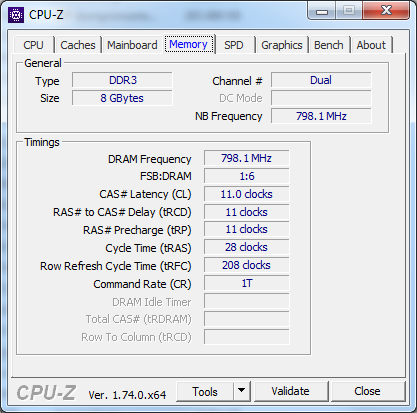Screen dimensions: 417x413
Task: Click the NB Frequency 798.1 MHz field
Action: [321, 116]
